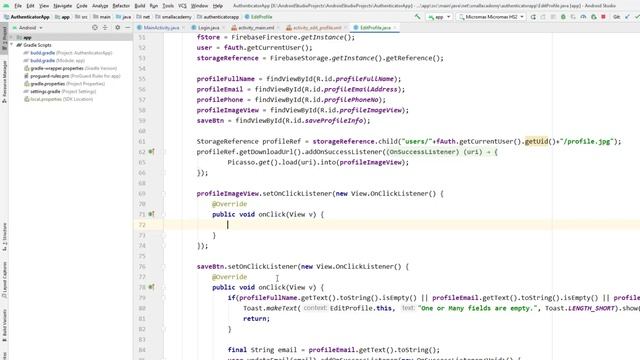Open the Analyze menu
640x360 pixels.
100,6
